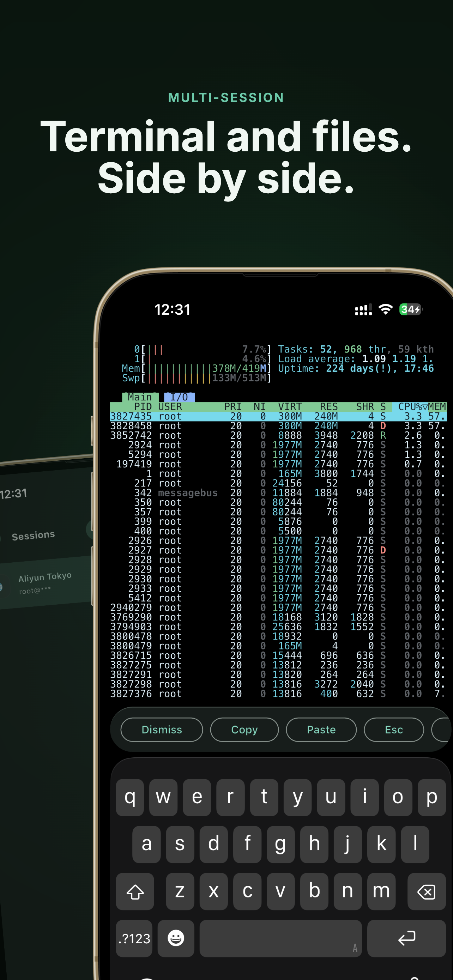The image size is (453, 980).
Task: Tap the c key
Action: pyautogui.click(x=247, y=891)
